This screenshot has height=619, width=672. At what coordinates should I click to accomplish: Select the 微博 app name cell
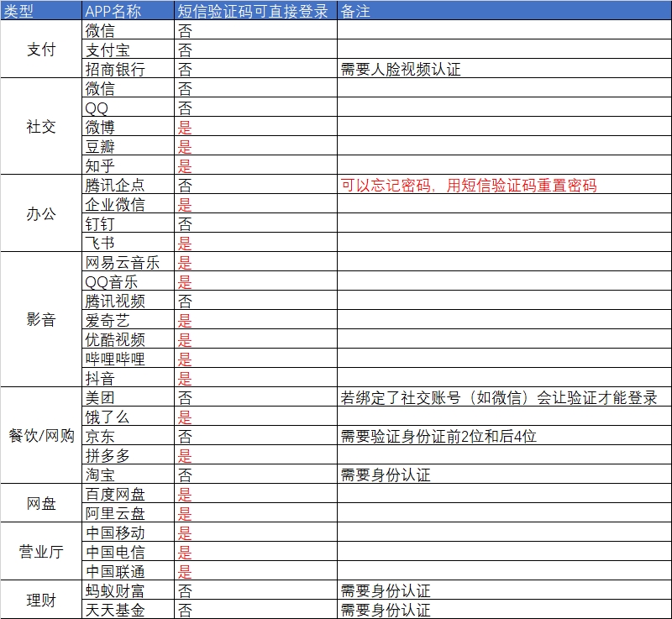click(129, 126)
